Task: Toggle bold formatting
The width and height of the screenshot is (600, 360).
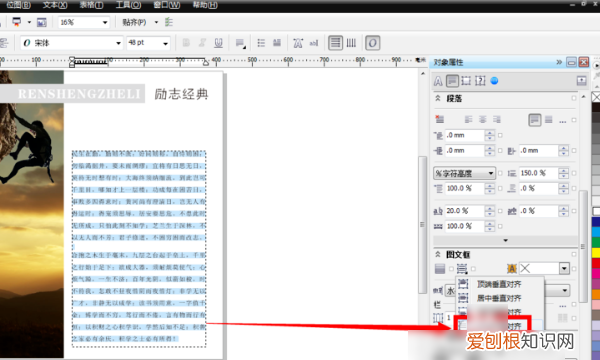Action: pos(186,43)
